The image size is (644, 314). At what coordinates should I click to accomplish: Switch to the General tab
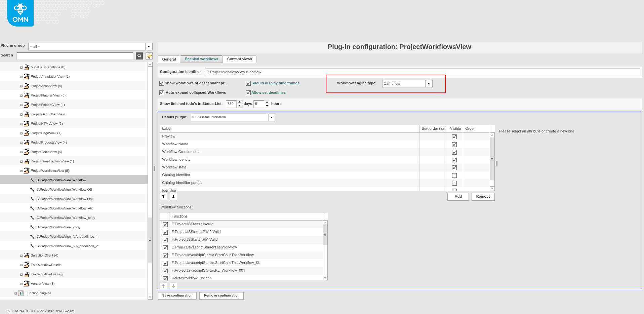pos(169,60)
